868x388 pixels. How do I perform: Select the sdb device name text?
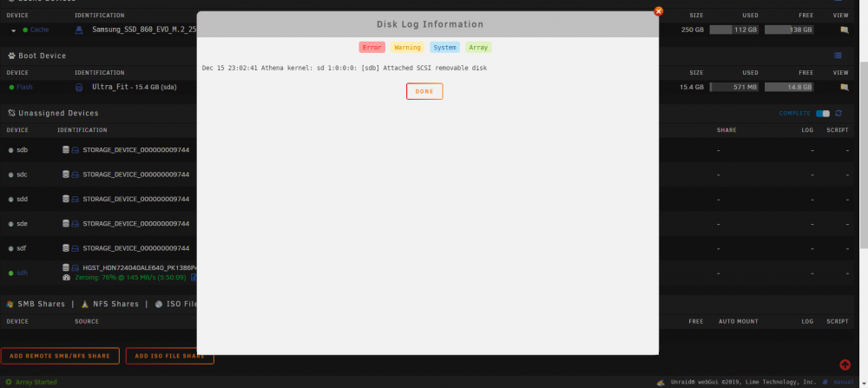22,150
